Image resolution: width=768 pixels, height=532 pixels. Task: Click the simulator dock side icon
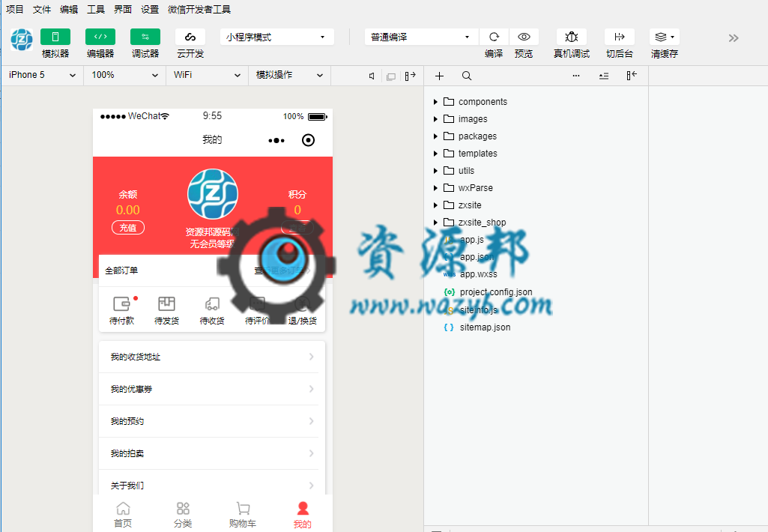411,76
